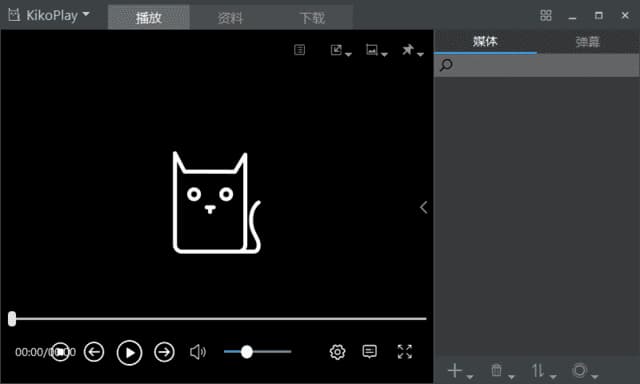Click the KikoPlay cat logo icon
The image size is (640, 384).
14,15
